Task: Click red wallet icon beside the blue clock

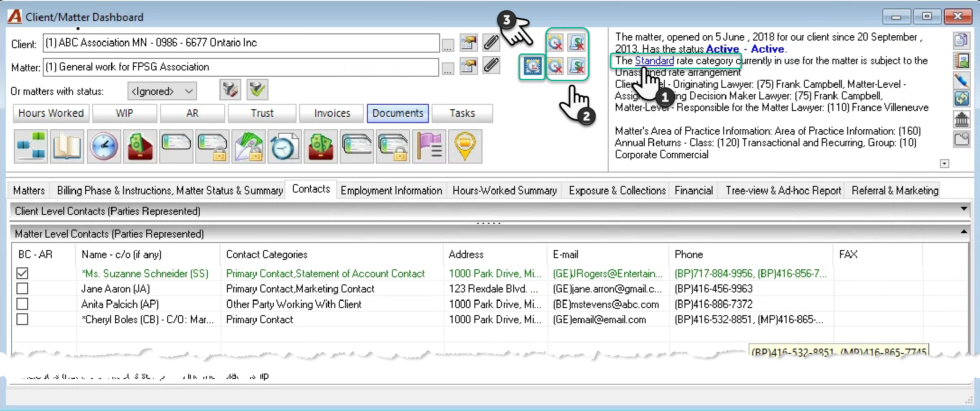Action: click(140, 146)
